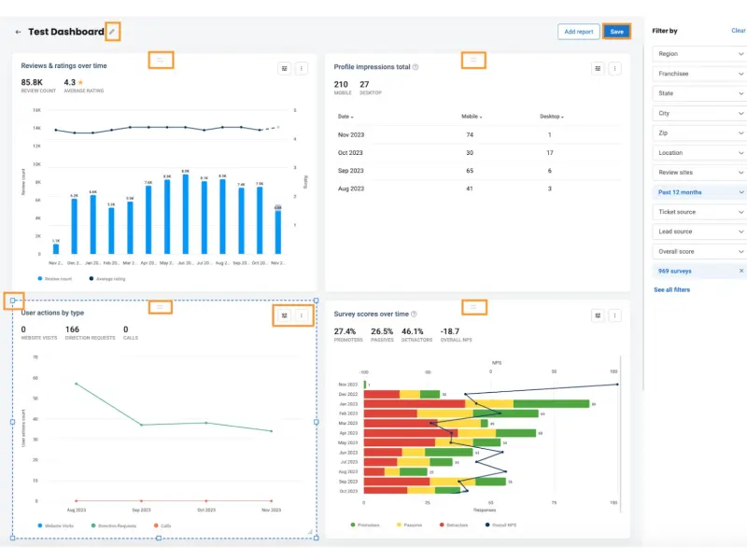Sort table by Date column header

[x=345, y=117]
